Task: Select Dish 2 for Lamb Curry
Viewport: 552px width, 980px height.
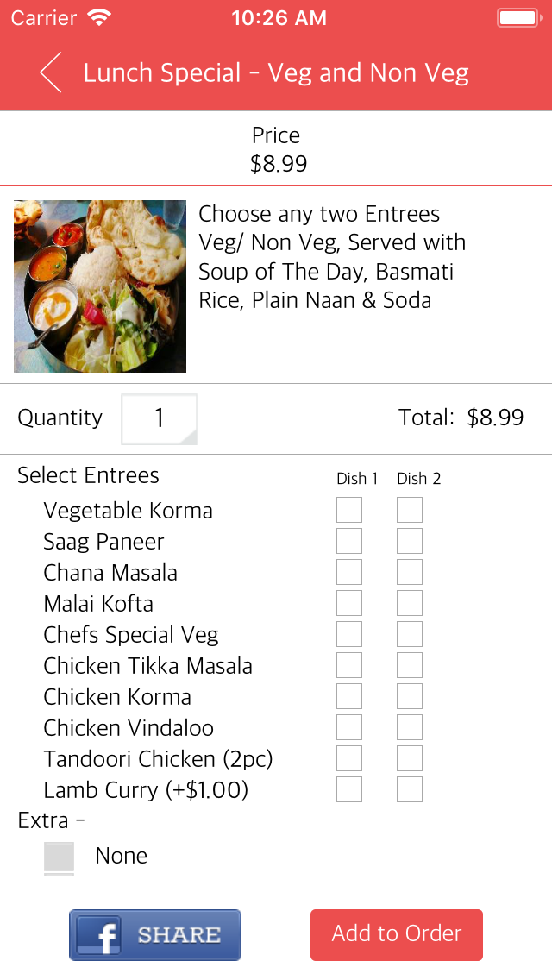Action: (x=410, y=790)
